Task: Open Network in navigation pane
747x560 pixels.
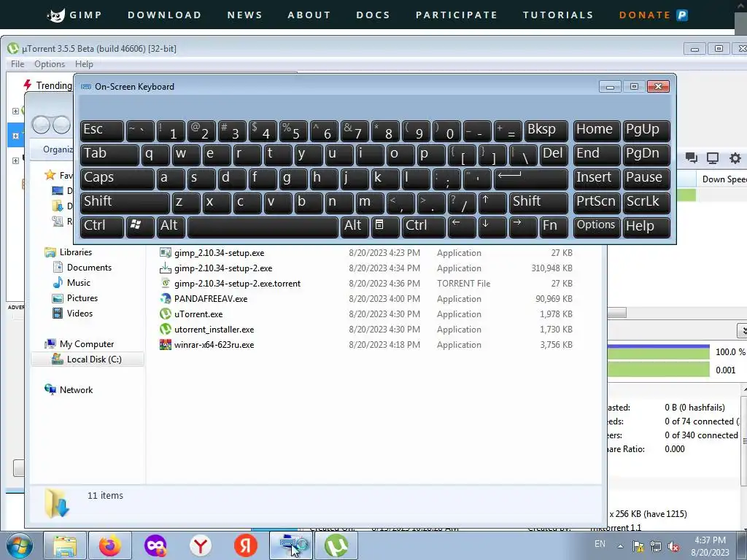Action: (76, 389)
